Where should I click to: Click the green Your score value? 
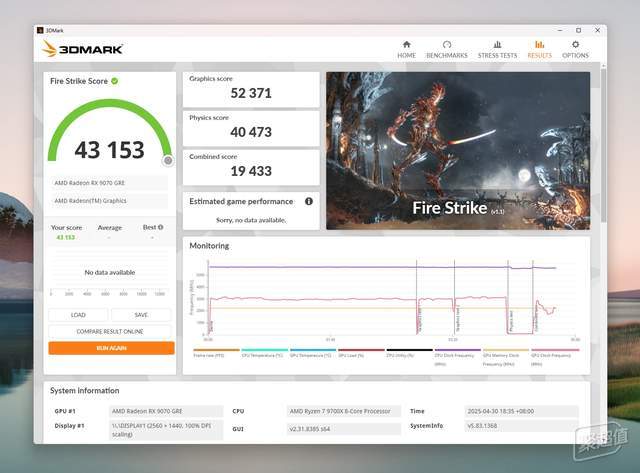66,238
